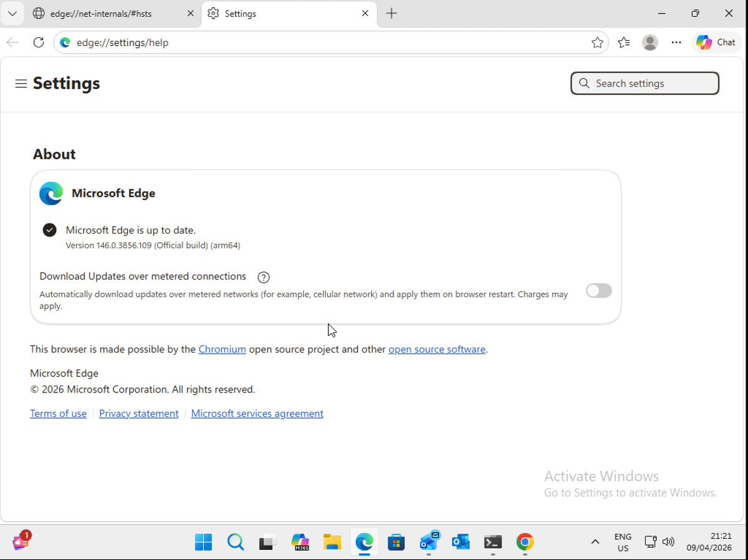Open ENG US language switcher
Viewport: 748px width, 560px height.
point(623,543)
